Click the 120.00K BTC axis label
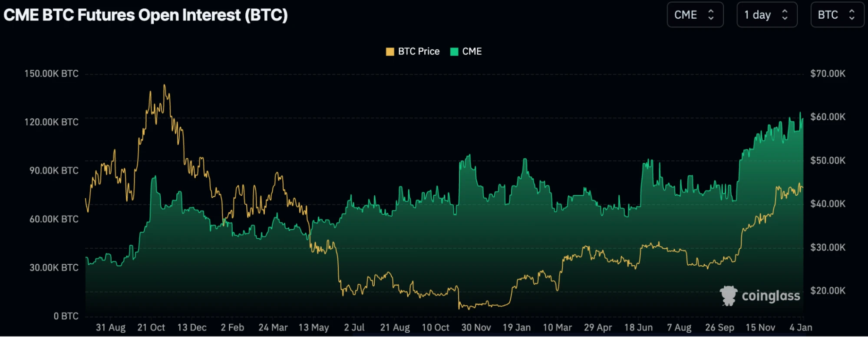 (51, 122)
